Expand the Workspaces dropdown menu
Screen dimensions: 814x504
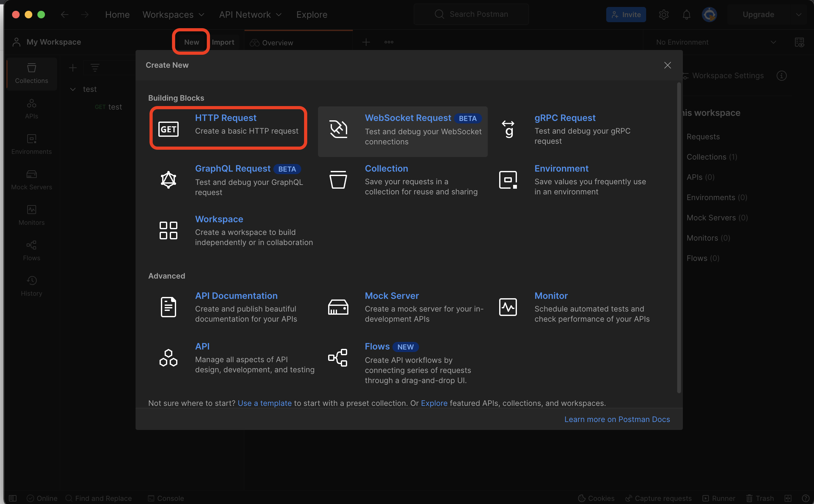coord(173,15)
